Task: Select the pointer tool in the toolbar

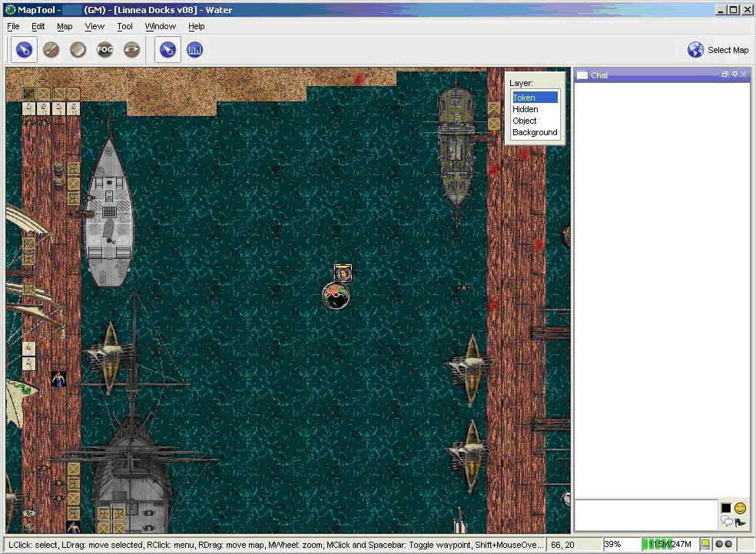Action: [x=25, y=50]
